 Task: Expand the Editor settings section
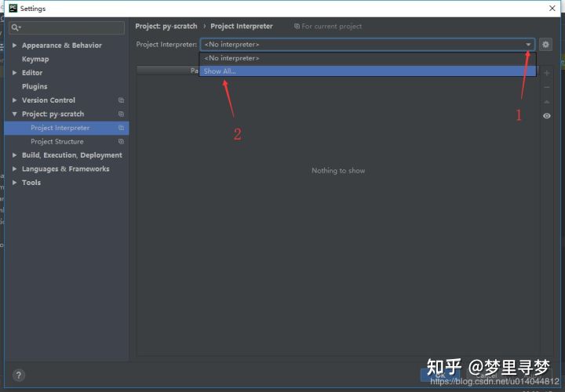[x=14, y=73]
